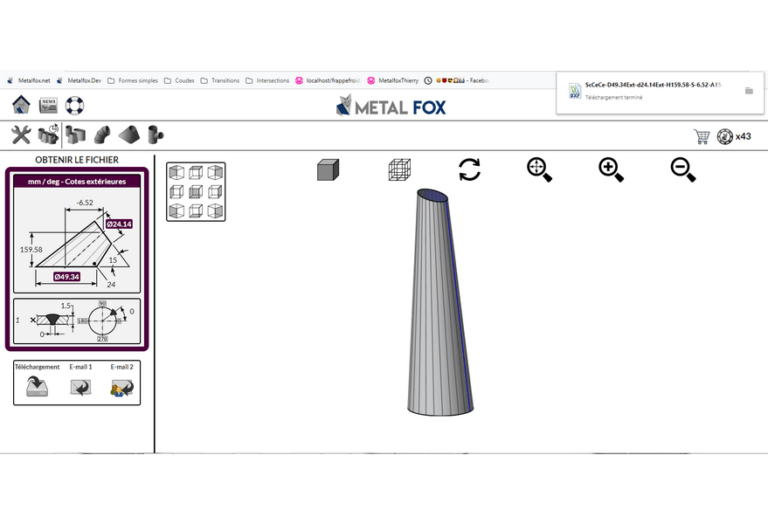Click the 3D cone model preview

click(440, 302)
